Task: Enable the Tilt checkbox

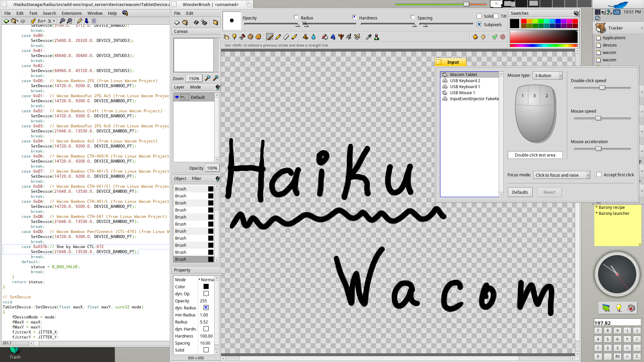Action: pyautogui.click(x=496, y=16)
